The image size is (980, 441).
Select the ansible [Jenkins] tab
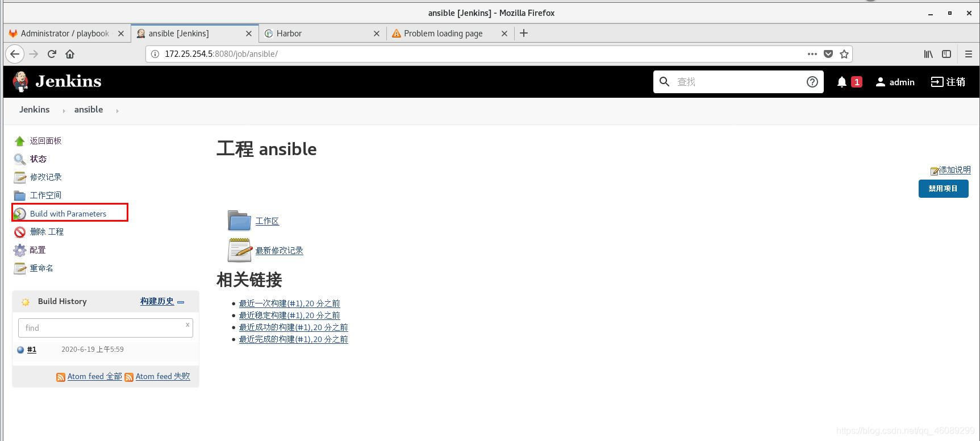(195, 34)
